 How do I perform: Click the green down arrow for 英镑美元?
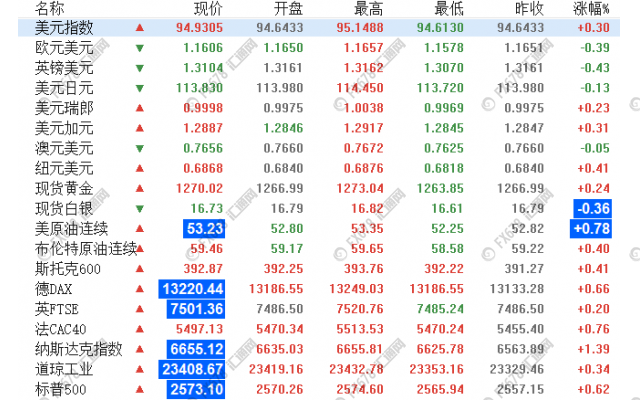pos(140,68)
